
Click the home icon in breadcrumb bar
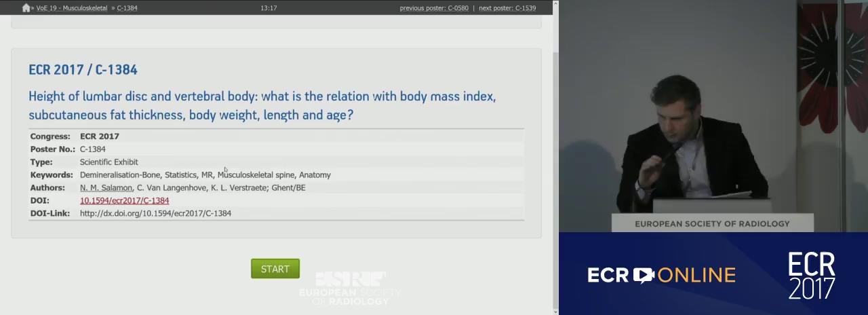(26, 8)
